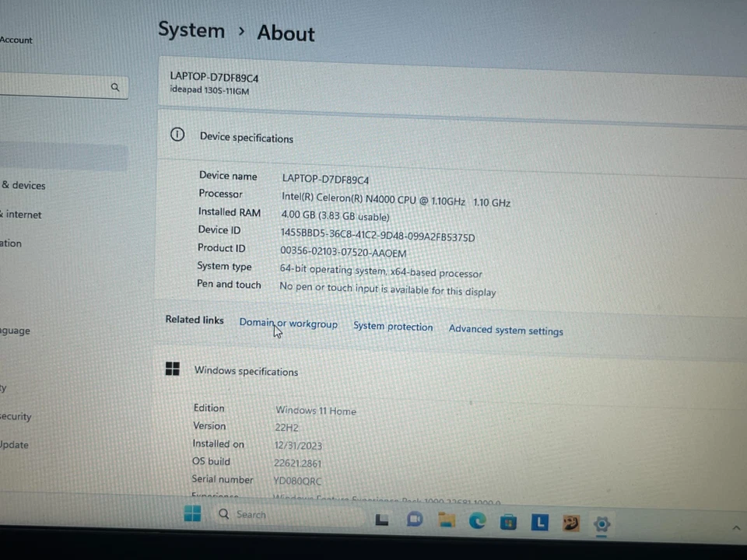Viewport: 747px width, 560px height.
Task: Click the Windows logo beside Windows specifications
Action: [173, 369]
